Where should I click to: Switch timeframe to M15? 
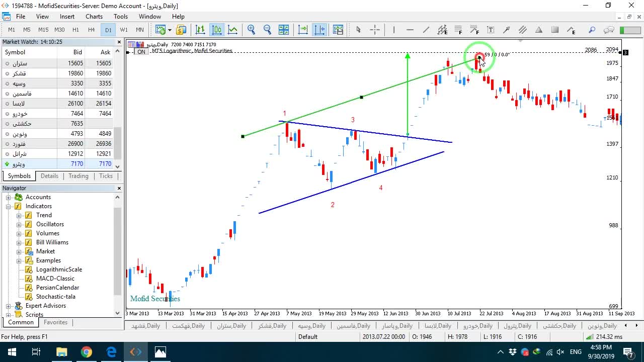43,30
